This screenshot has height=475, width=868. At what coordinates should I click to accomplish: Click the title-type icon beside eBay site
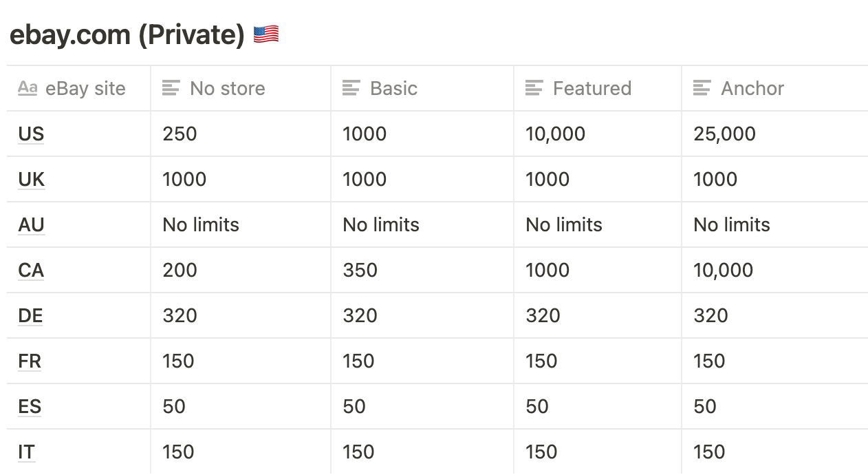point(28,88)
